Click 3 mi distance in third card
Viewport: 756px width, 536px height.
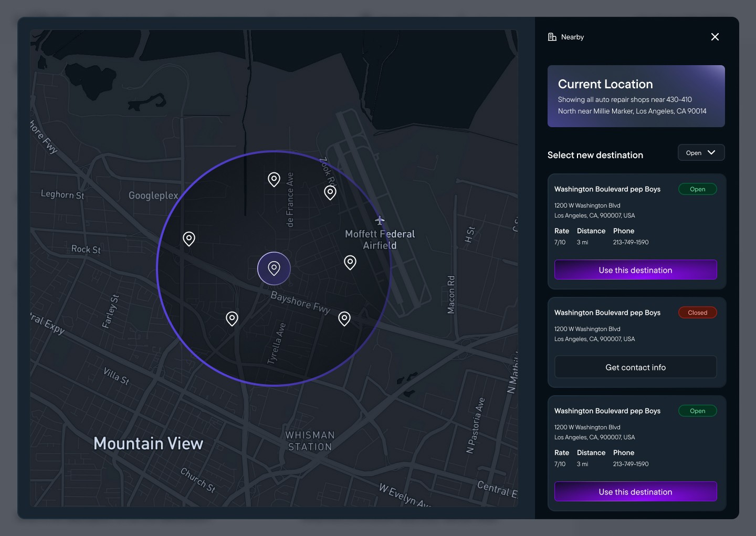tap(582, 464)
